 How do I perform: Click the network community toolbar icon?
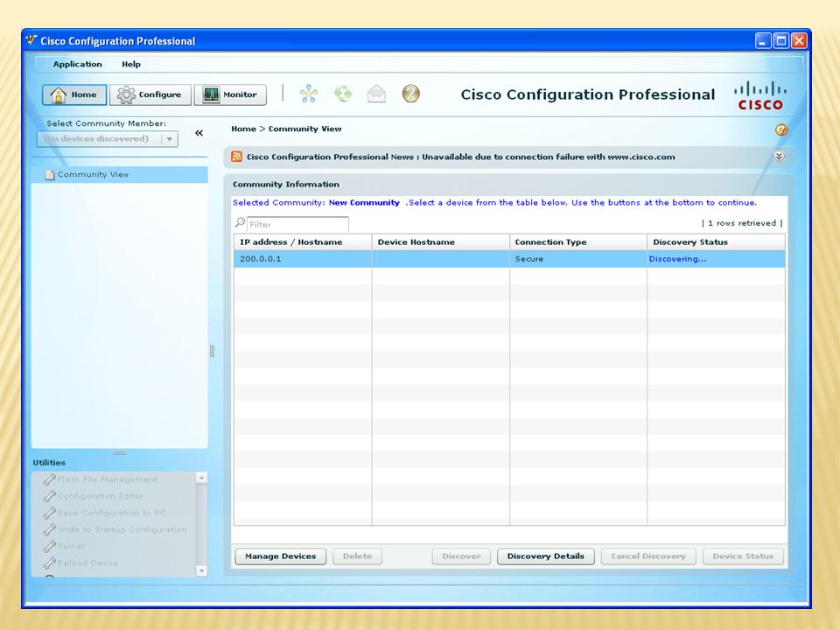(x=309, y=94)
